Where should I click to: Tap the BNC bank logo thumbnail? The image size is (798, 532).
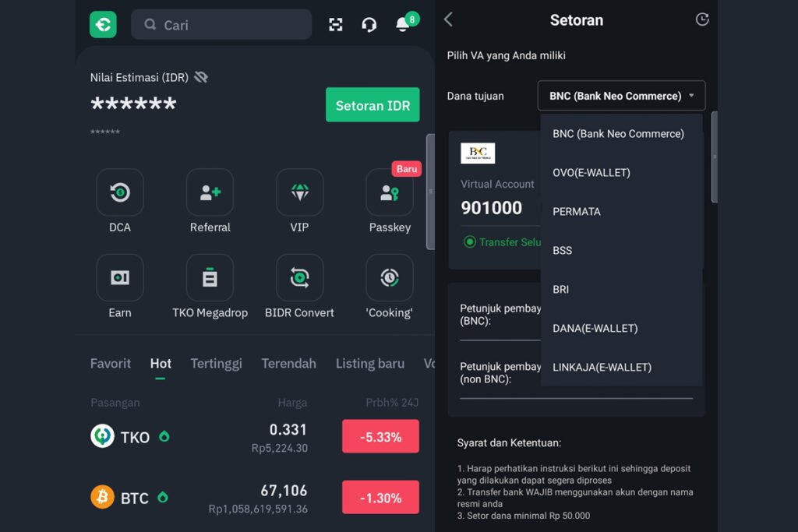(478, 153)
